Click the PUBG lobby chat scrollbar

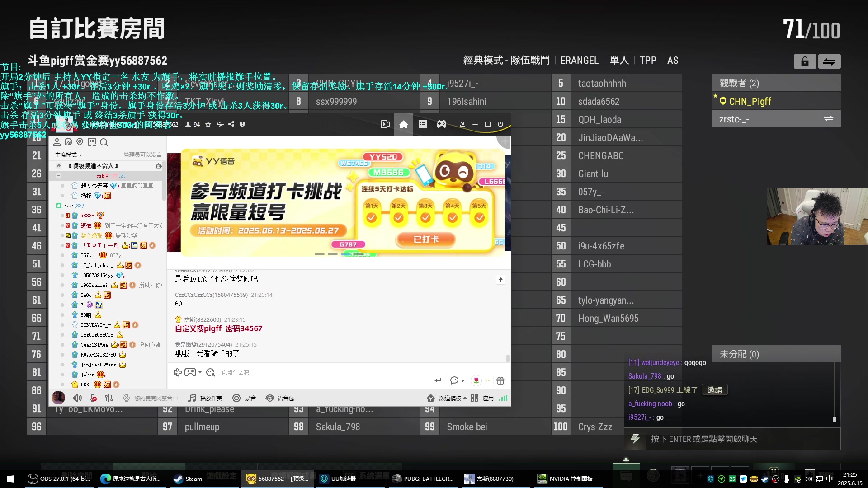click(x=835, y=419)
